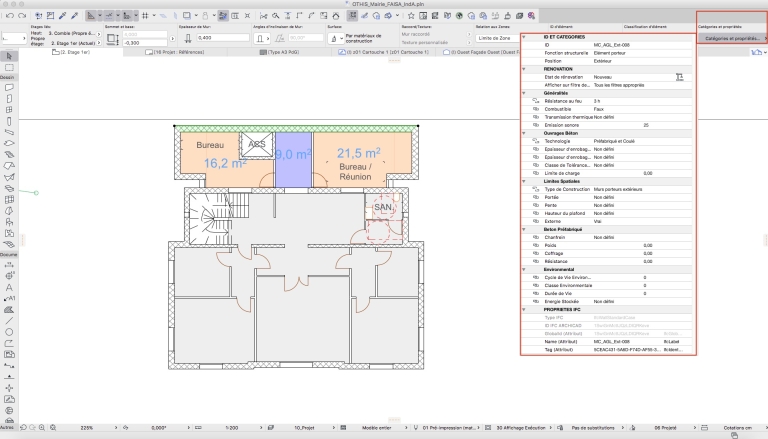This screenshot has width=768, height=439.
Task: Click the base offset field -0,300
Action: 145,43
